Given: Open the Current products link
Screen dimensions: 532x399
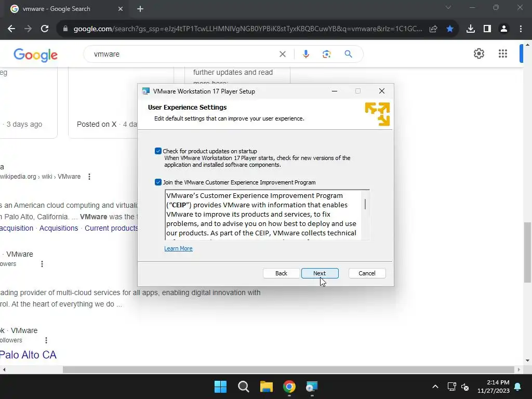Looking at the screenshot, I should tap(111, 228).
